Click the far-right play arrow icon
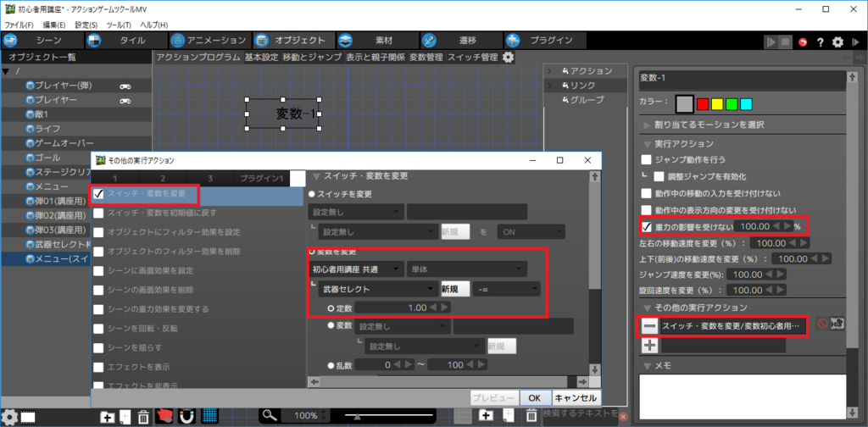This screenshot has width=868, height=427. [856, 42]
